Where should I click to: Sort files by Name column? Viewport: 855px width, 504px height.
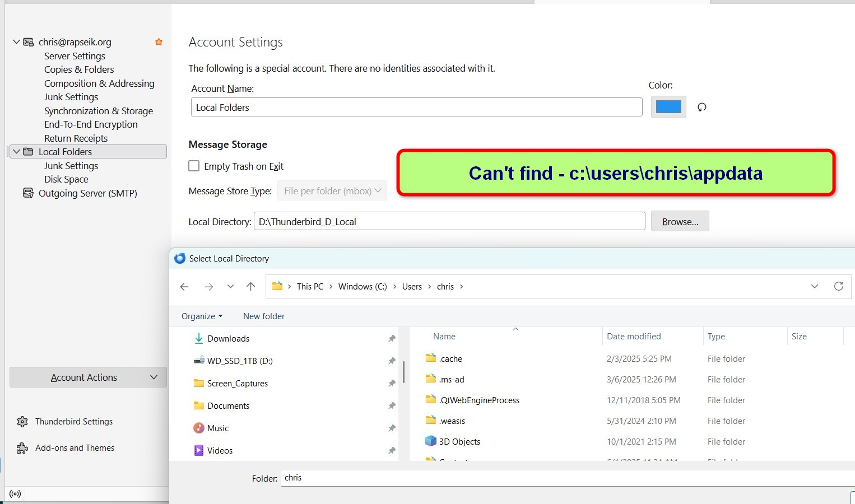tap(444, 337)
